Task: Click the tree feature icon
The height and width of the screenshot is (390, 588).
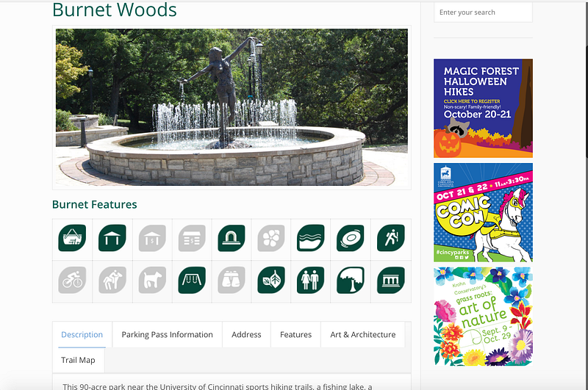Action: (x=351, y=280)
